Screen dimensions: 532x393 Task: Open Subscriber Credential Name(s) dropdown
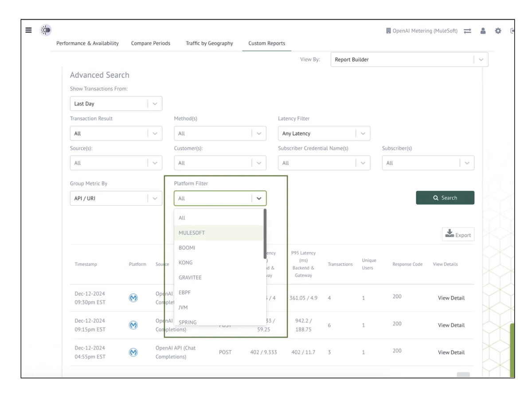[x=324, y=163]
